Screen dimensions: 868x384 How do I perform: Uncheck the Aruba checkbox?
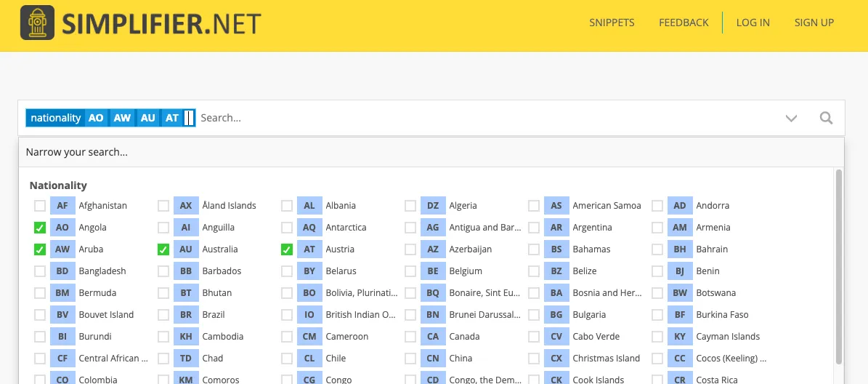[40, 249]
